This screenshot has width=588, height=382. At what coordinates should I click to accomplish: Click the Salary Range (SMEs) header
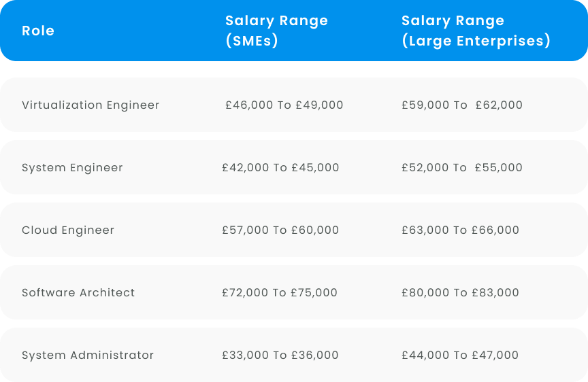(276, 31)
